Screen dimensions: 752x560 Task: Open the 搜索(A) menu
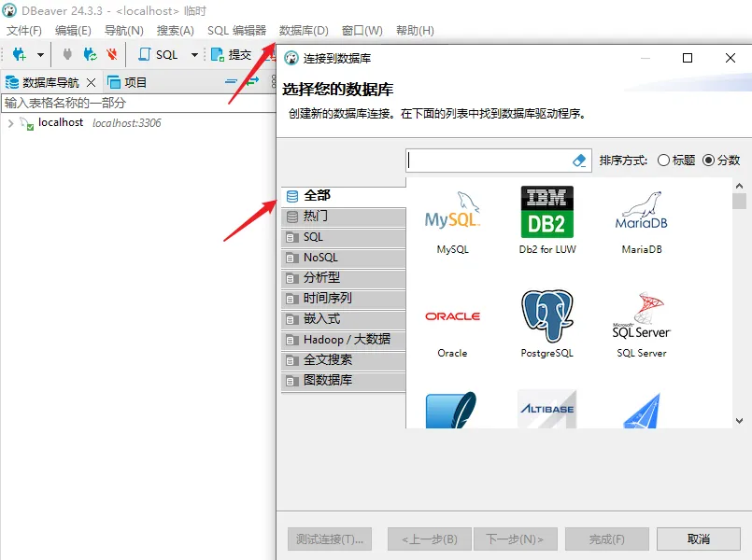pos(176,31)
